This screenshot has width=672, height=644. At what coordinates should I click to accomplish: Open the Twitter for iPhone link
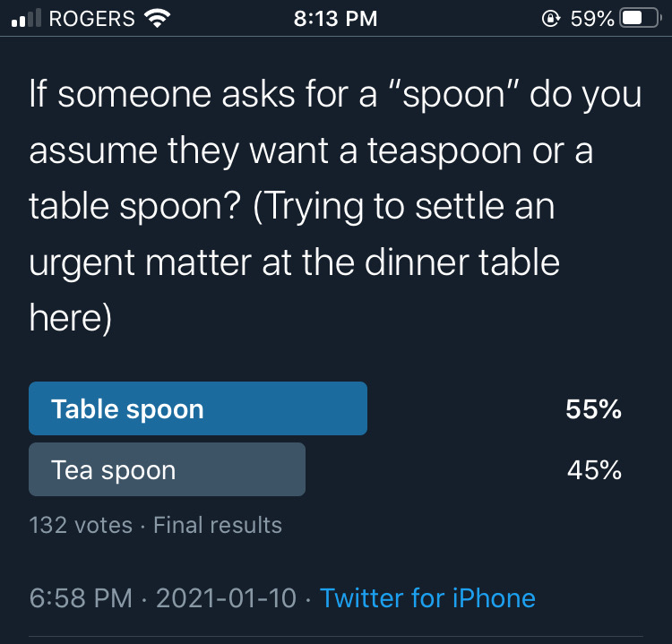point(427,598)
